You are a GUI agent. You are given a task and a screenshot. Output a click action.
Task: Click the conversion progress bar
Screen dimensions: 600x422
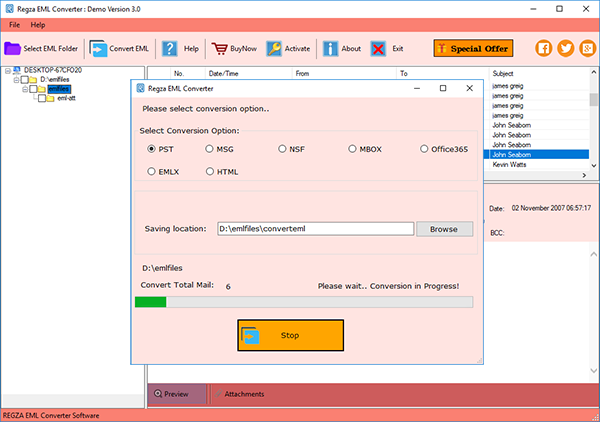click(304, 301)
